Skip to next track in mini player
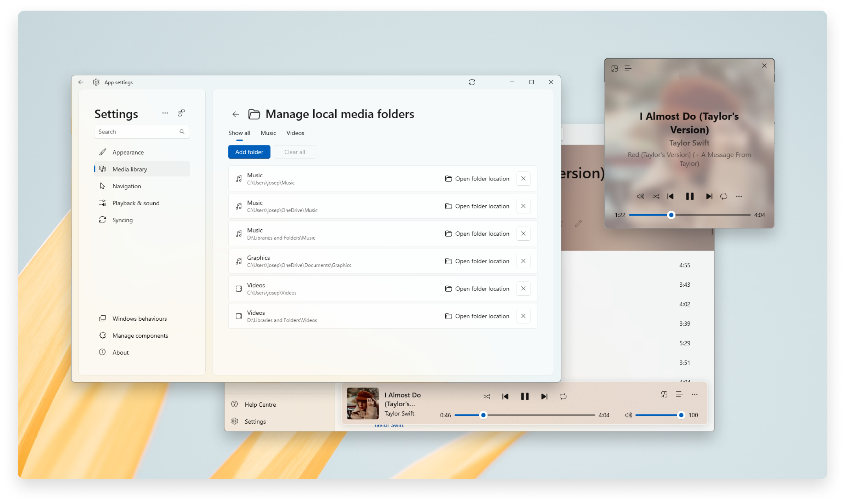The height and width of the screenshot is (504, 845). [709, 196]
